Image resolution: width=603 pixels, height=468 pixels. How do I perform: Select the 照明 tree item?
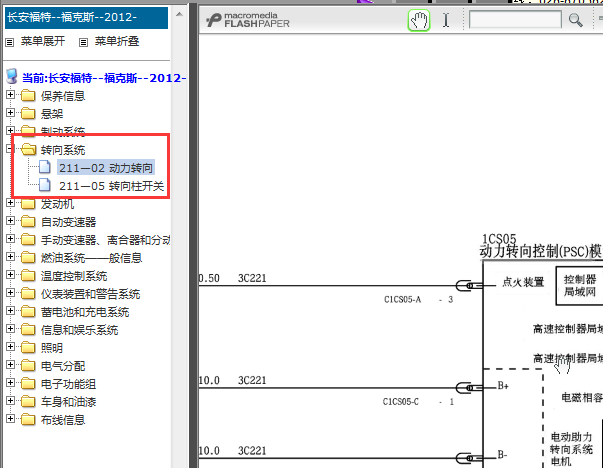(x=52, y=348)
